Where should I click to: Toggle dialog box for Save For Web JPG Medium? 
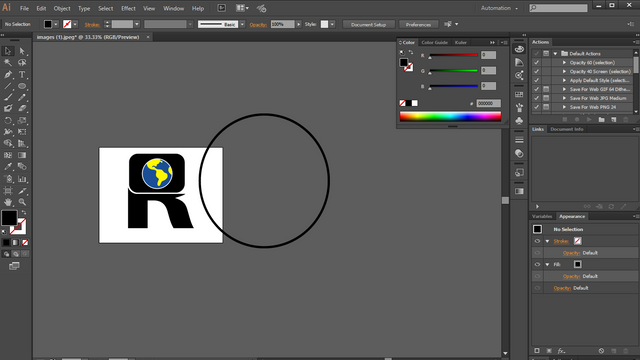(546, 98)
